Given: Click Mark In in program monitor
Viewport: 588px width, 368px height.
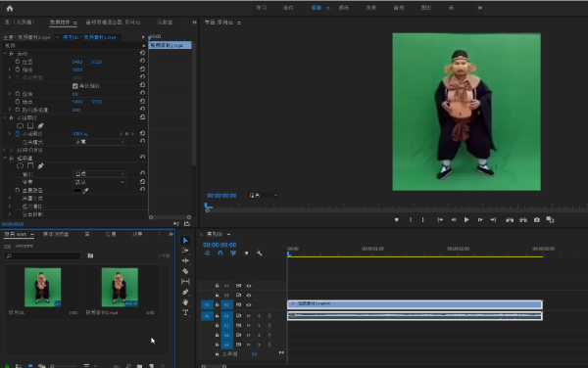Looking at the screenshot, I should click(411, 220).
